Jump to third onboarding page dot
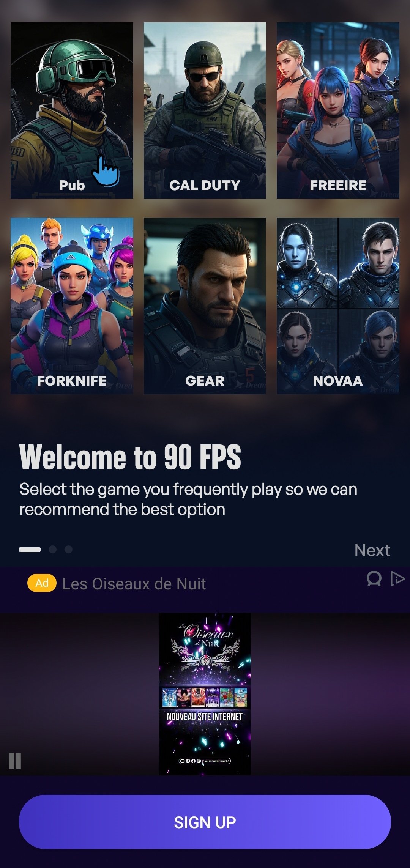Image resolution: width=410 pixels, height=868 pixels. tap(68, 549)
